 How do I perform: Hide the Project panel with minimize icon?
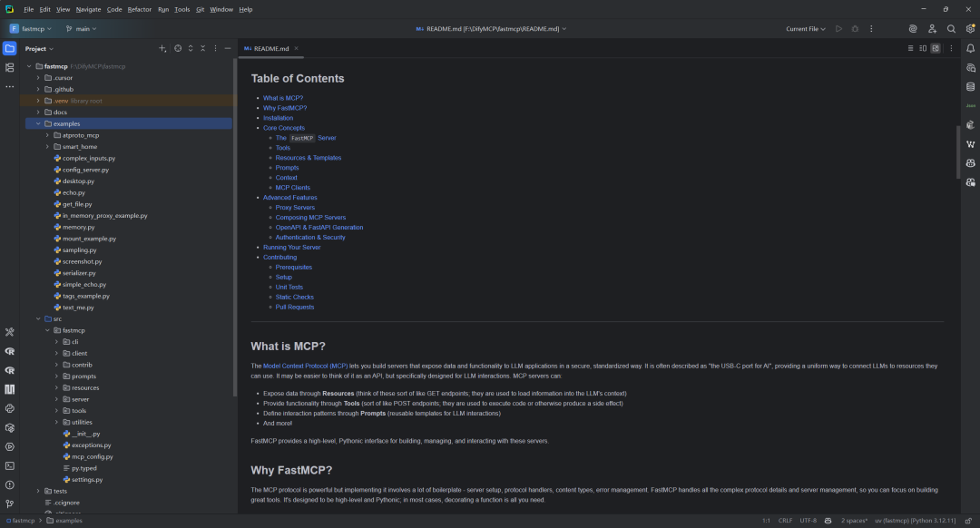click(228, 48)
